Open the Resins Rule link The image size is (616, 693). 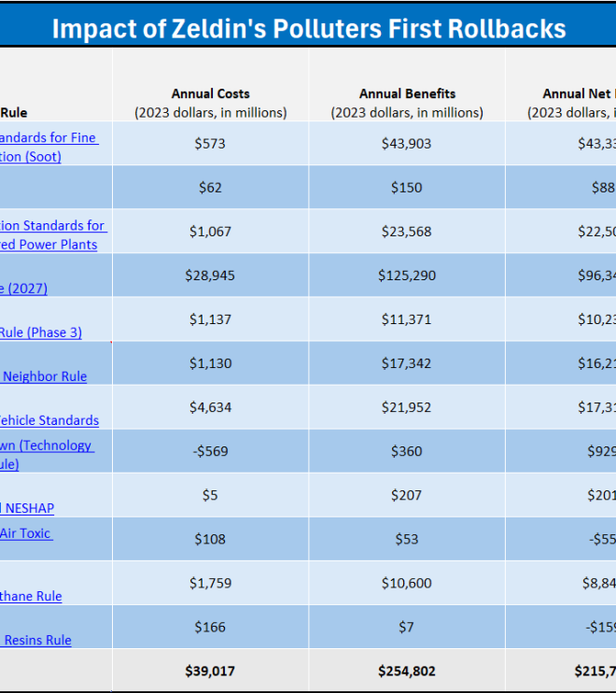(x=35, y=640)
